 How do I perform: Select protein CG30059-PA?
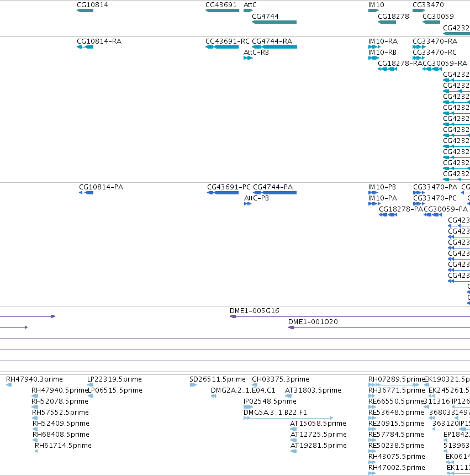click(x=432, y=215)
